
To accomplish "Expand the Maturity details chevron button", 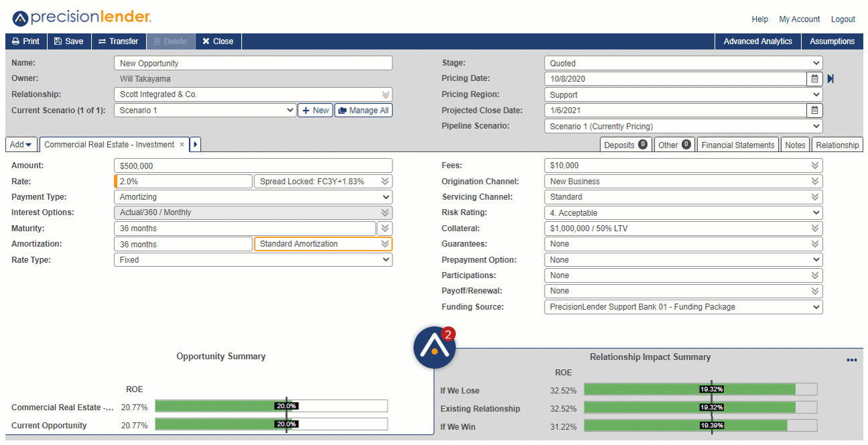I will [x=384, y=229].
